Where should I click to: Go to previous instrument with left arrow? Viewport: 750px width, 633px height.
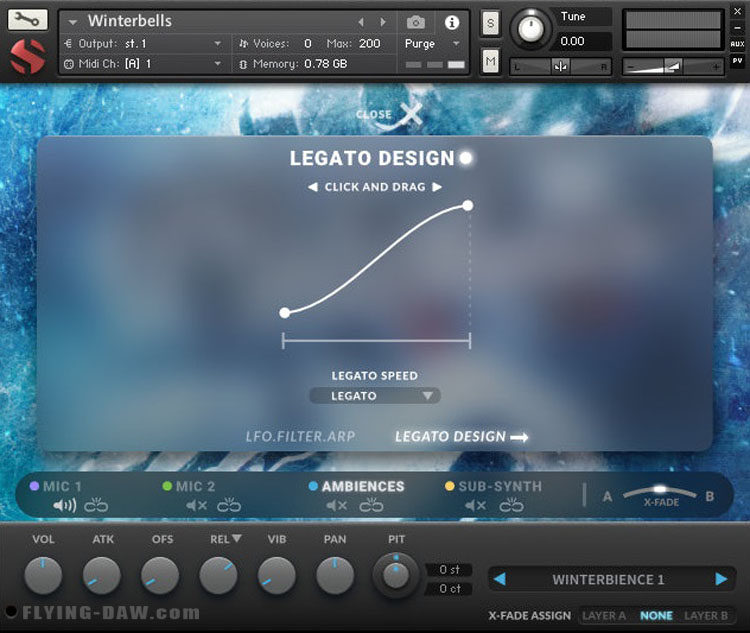pyautogui.click(x=361, y=22)
